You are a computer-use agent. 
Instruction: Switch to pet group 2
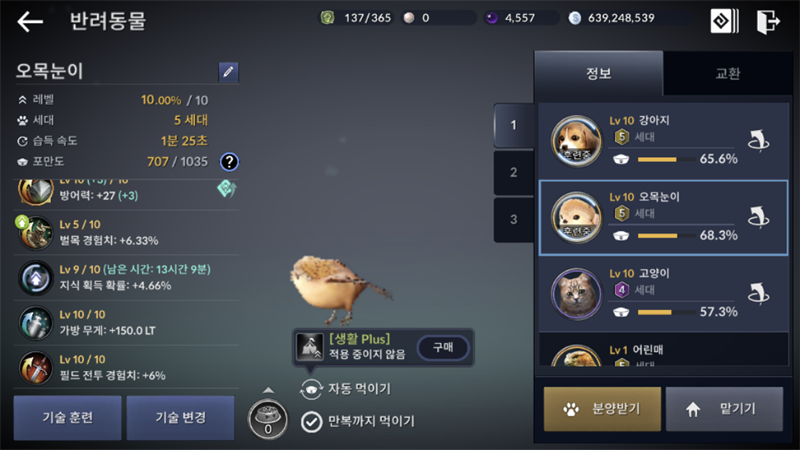[x=514, y=172]
